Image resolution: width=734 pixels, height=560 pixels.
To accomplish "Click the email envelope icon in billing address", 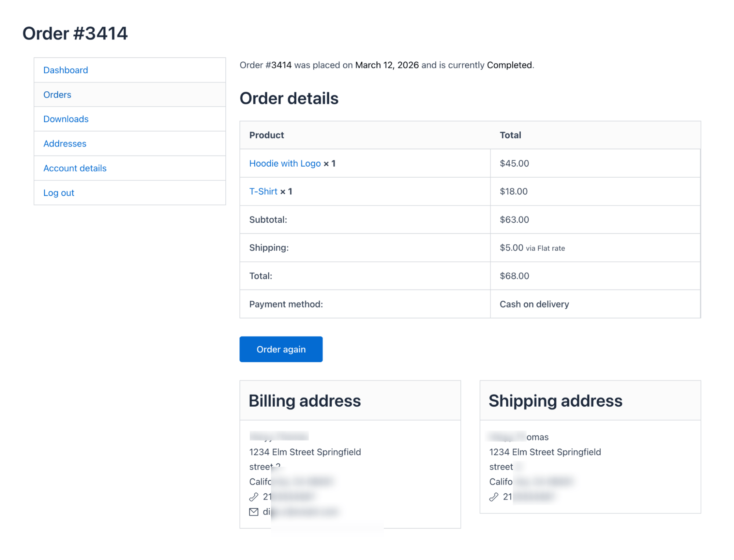I will (253, 512).
